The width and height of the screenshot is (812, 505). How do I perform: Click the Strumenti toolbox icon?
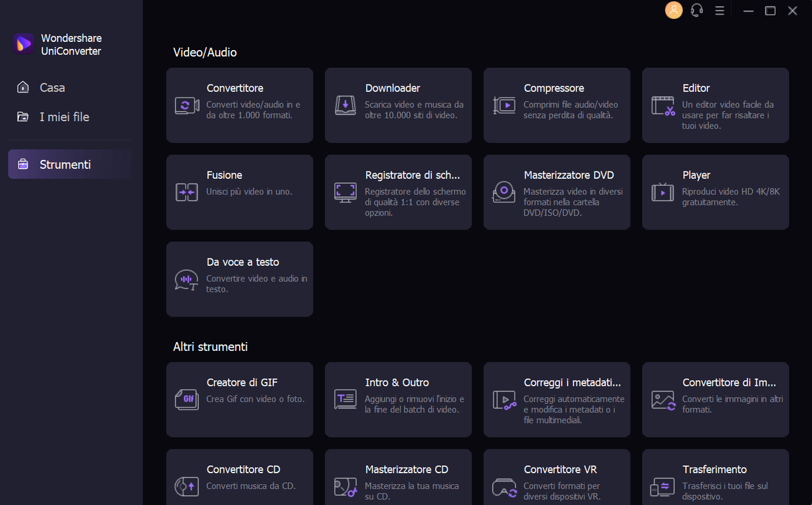click(x=23, y=164)
